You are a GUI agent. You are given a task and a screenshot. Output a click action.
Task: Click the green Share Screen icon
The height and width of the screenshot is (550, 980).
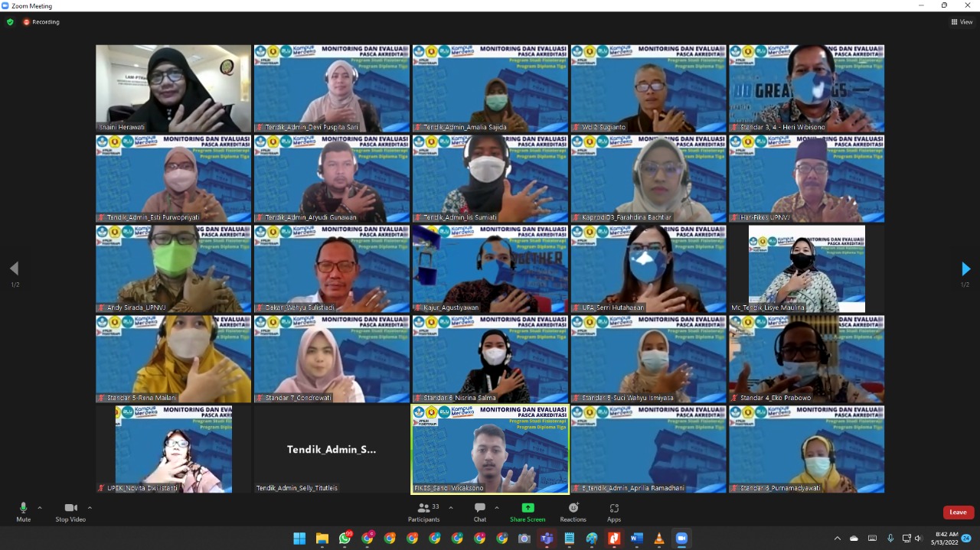click(x=528, y=508)
